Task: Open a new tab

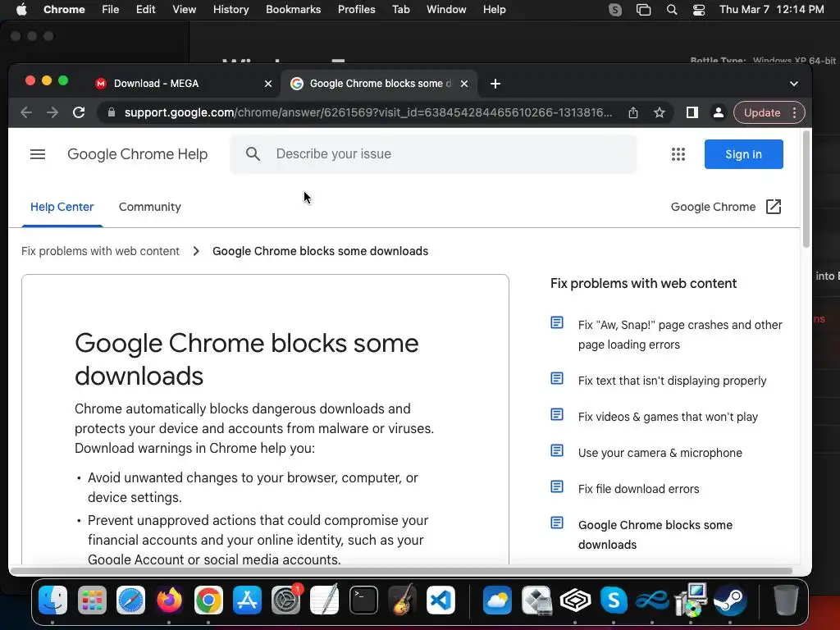Action: tap(495, 84)
